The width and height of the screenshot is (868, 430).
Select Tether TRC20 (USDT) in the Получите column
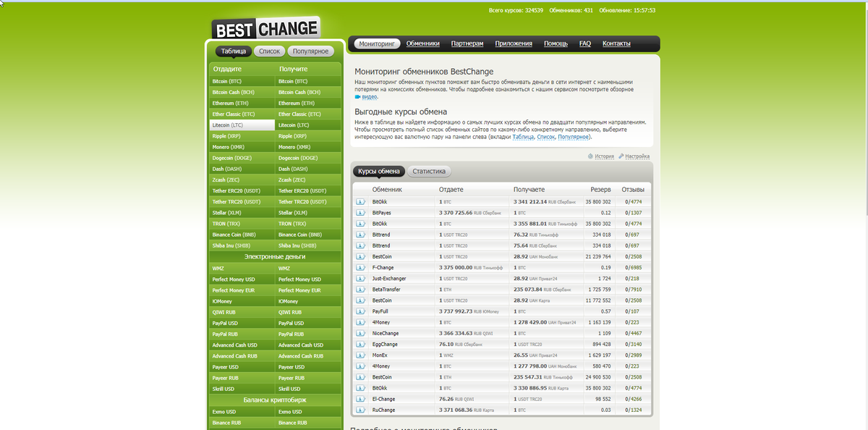tap(309, 202)
